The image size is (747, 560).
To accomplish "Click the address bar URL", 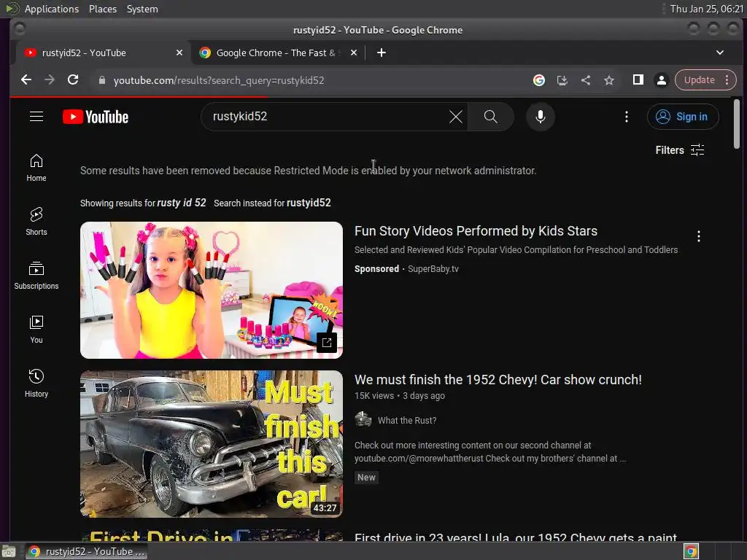I will point(219,80).
